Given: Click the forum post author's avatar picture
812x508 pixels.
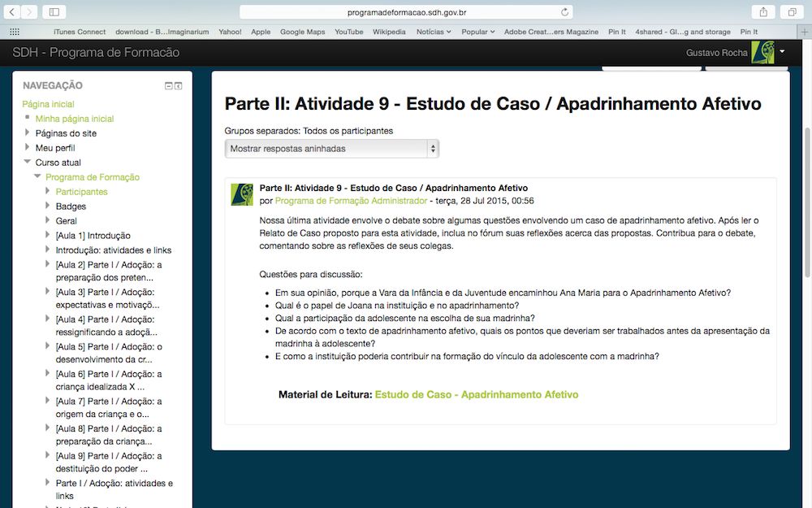Looking at the screenshot, I should click(x=242, y=194).
